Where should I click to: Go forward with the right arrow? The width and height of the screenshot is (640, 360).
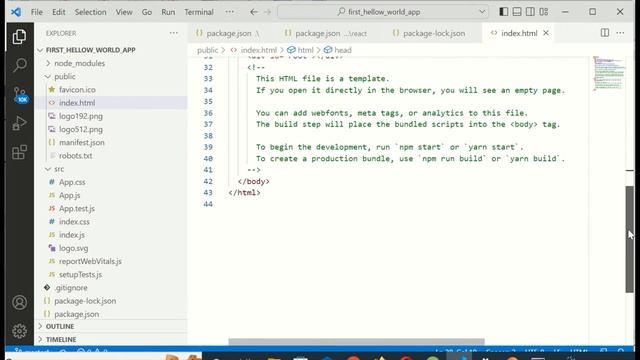click(267, 12)
